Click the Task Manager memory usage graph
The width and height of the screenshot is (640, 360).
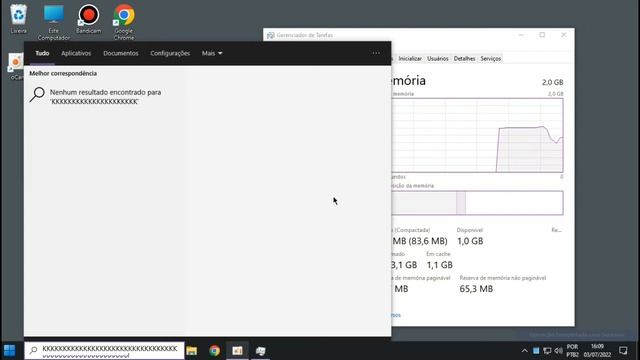point(477,135)
